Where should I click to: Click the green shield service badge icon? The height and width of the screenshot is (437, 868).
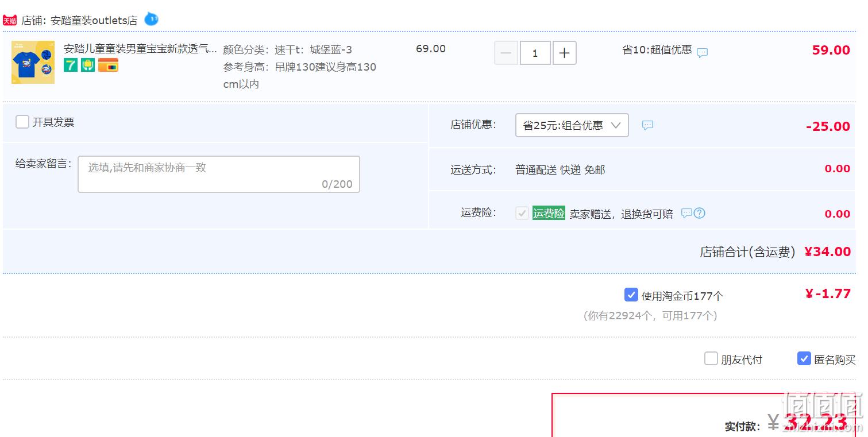coord(88,65)
